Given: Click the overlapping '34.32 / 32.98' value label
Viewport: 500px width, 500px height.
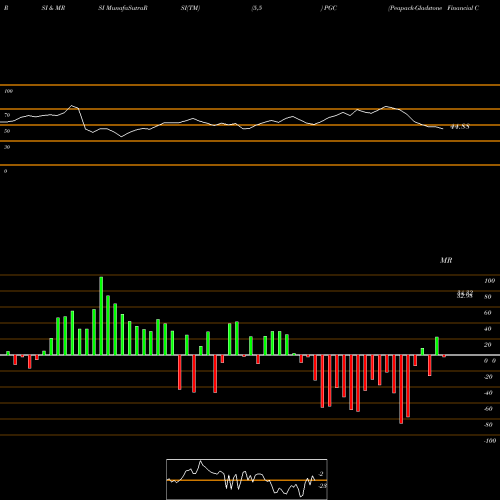Looking at the screenshot, I should point(465,294).
